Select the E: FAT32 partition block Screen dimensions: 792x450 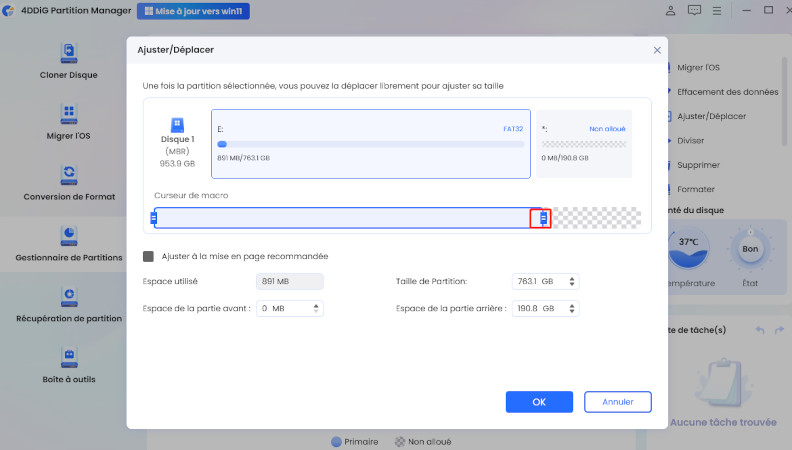point(370,144)
